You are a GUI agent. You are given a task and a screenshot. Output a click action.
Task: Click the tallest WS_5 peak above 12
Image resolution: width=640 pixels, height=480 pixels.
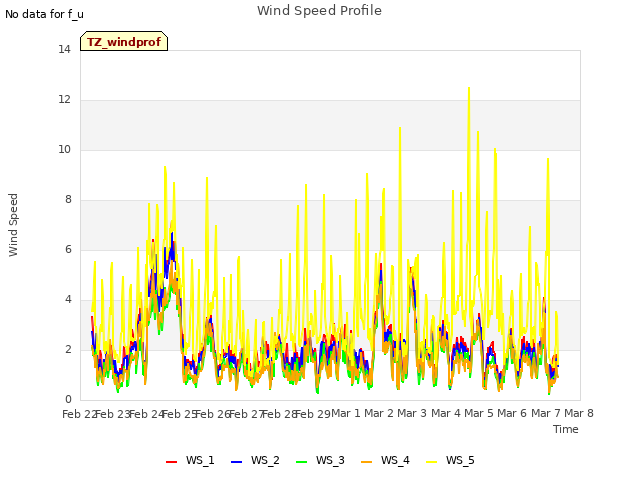469,88
